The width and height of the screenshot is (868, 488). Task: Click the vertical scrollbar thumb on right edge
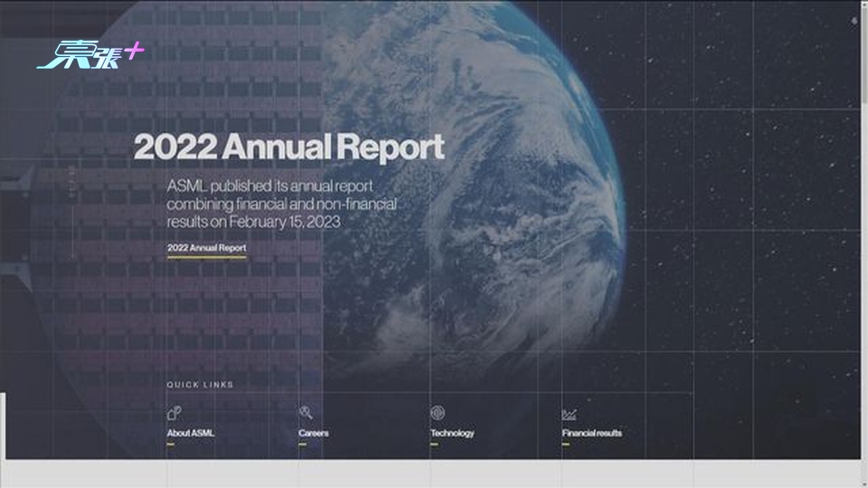pos(864,58)
